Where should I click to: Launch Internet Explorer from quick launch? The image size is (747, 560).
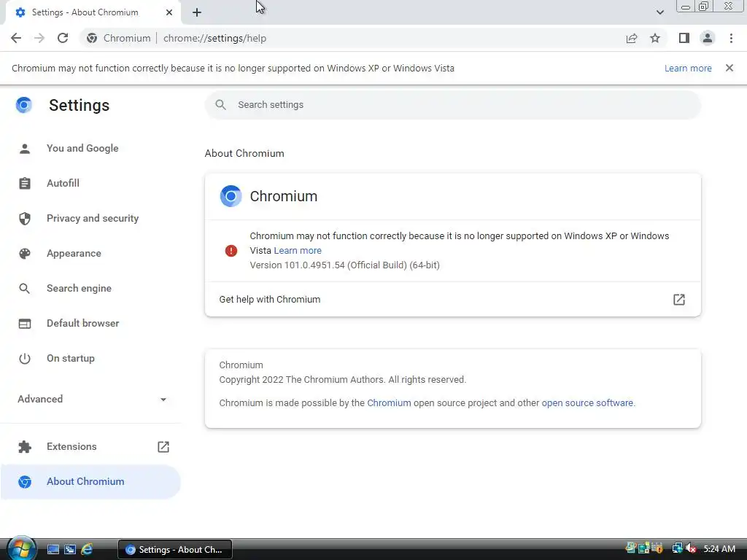87,550
